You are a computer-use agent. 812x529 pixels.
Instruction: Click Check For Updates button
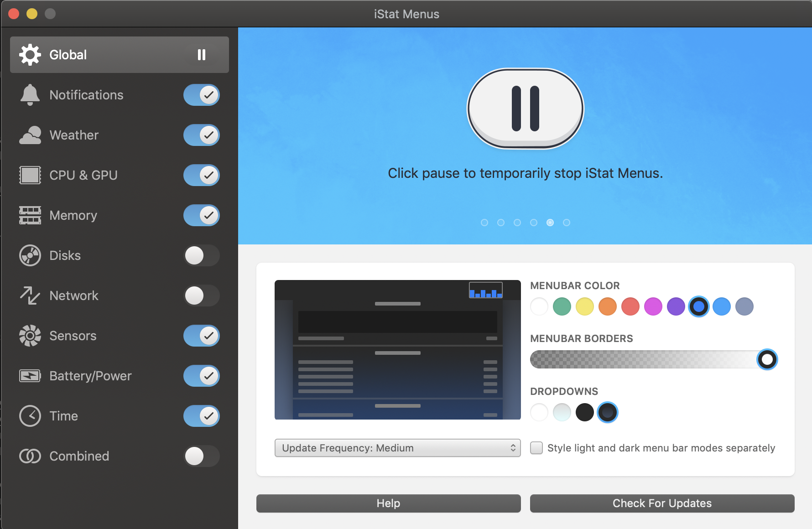click(x=662, y=503)
